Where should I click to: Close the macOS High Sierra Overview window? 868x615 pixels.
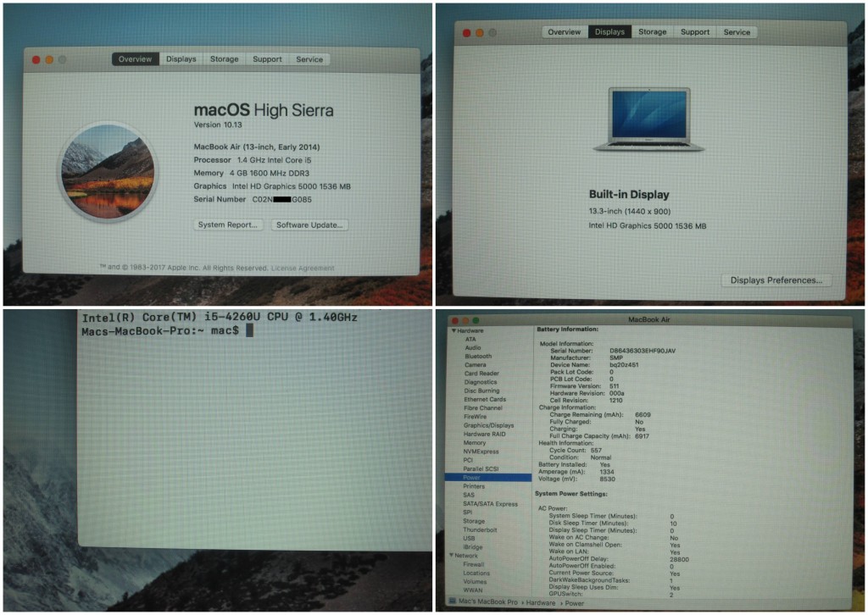[x=36, y=60]
